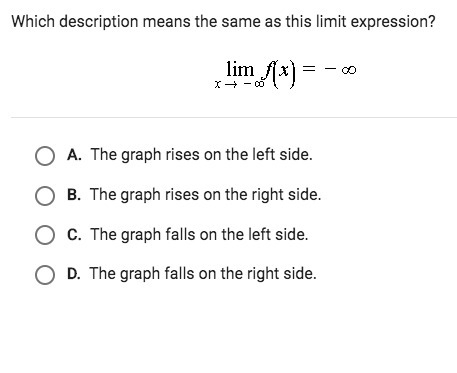Select radio button for option B
The height and width of the screenshot is (373, 457).
pyautogui.click(x=45, y=196)
